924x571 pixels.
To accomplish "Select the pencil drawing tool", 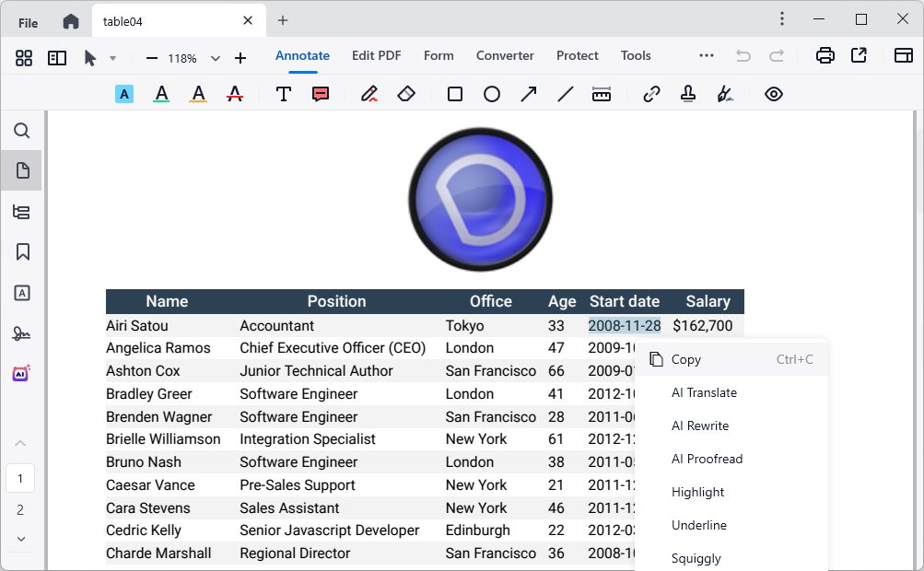I will pos(369,94).
